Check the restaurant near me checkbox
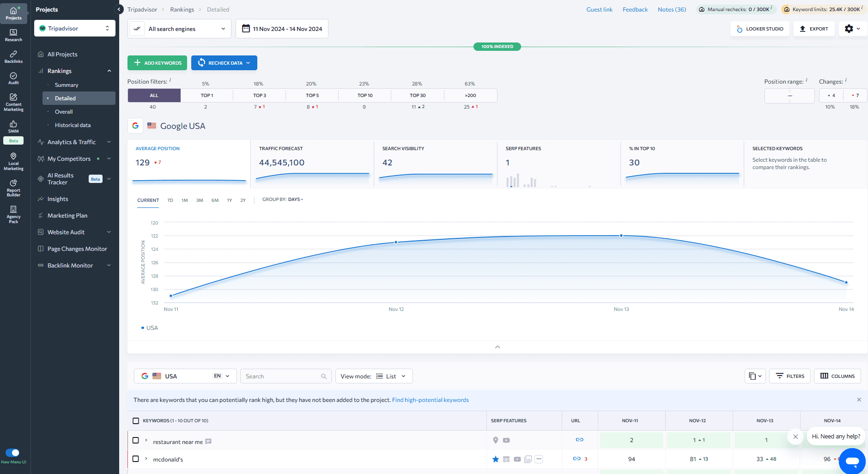 click(136, 440)
